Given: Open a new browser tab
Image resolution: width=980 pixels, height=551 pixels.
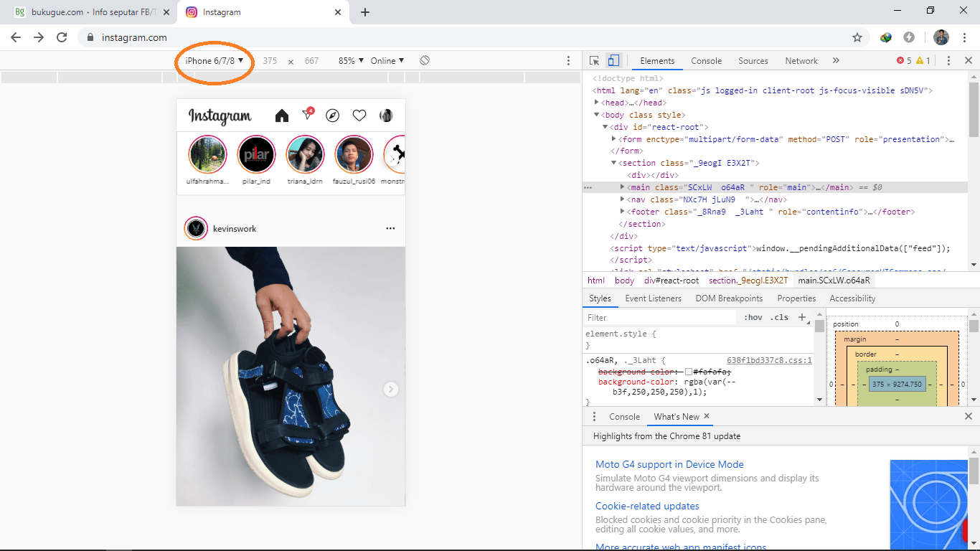Looking at the screenshot, I should tap(365, 12).
